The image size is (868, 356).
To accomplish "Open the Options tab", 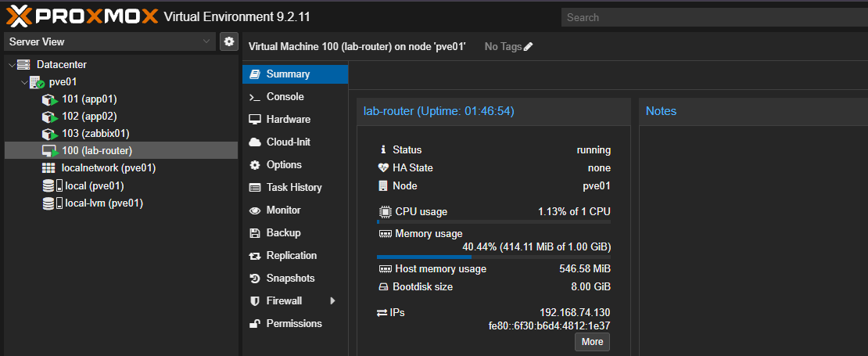I will [295, 165].
